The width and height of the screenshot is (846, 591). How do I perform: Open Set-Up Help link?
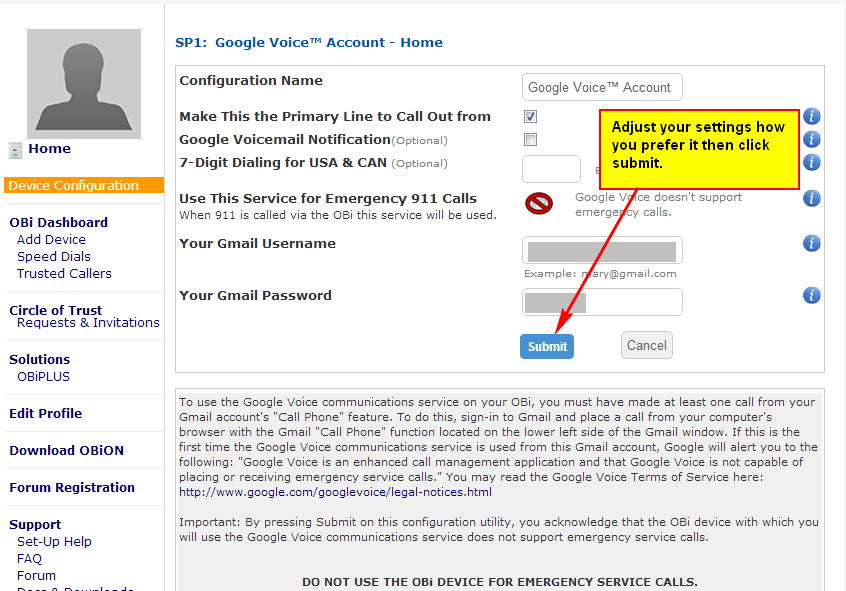coord(54,541)
